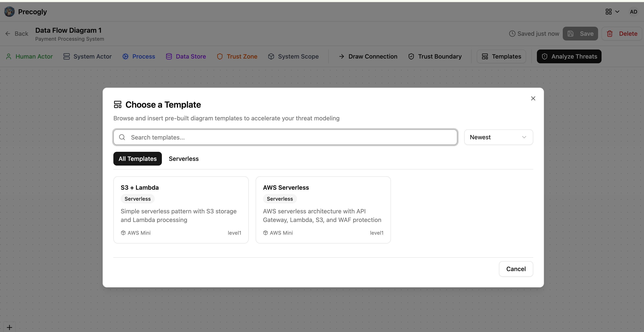Screen dimensions: 644x332
Task: Select the All Templates tab
Action: pos(138,159)
